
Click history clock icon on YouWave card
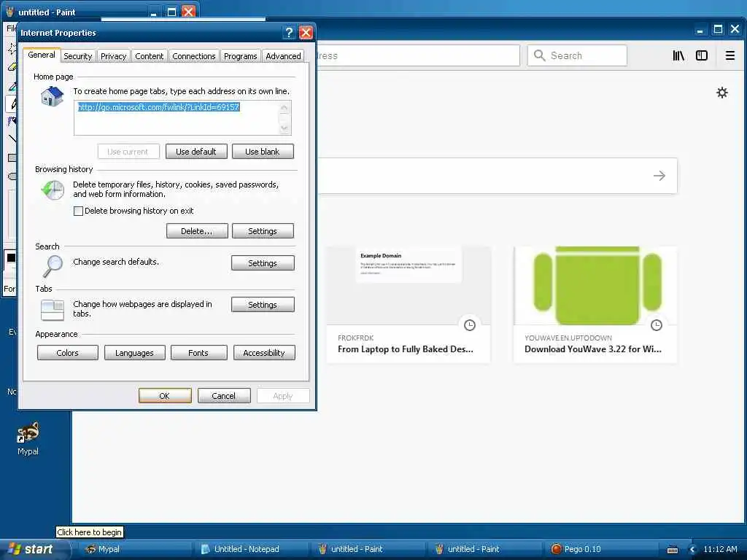657,325
